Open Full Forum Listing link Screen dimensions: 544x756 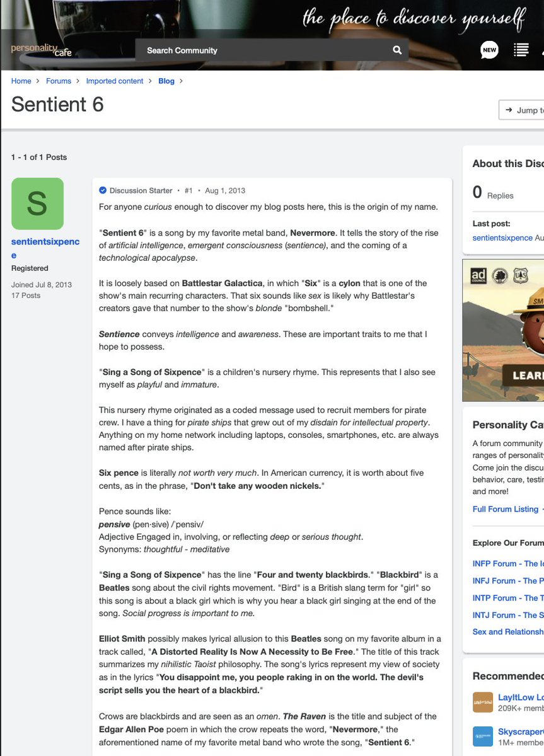coord(506,509)
